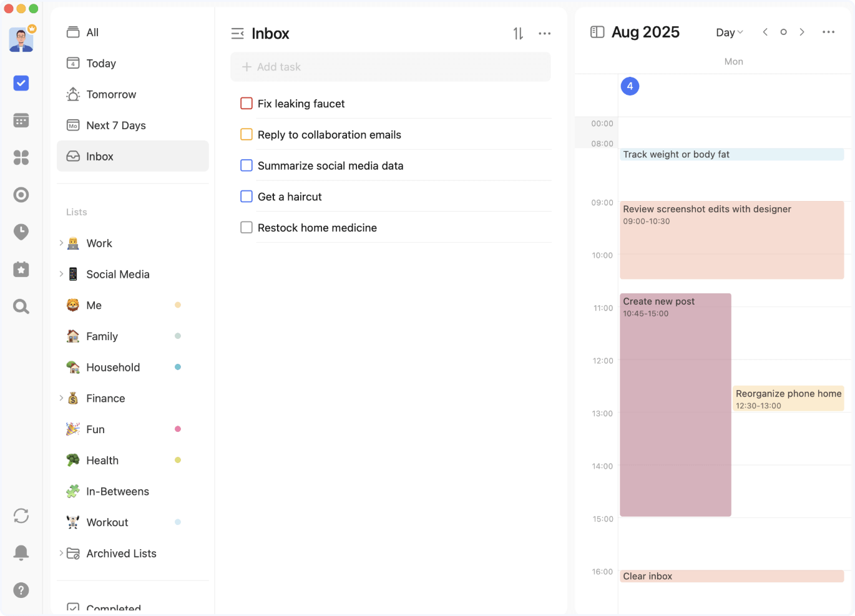Jump to today using the circle button
The image size is (855, 616).
[x=783, y=32]
